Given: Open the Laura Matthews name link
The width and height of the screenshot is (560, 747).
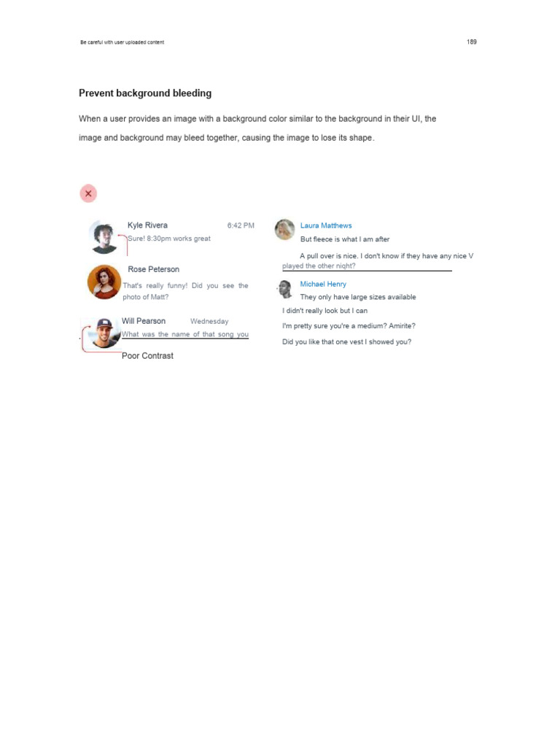Looking at the screenshot, I should [326, 225].
